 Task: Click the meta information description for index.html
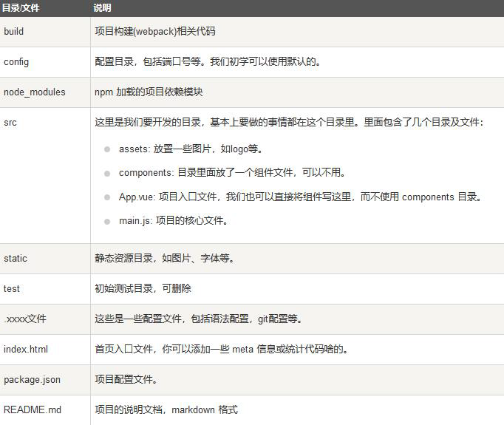tap(222, 349)
